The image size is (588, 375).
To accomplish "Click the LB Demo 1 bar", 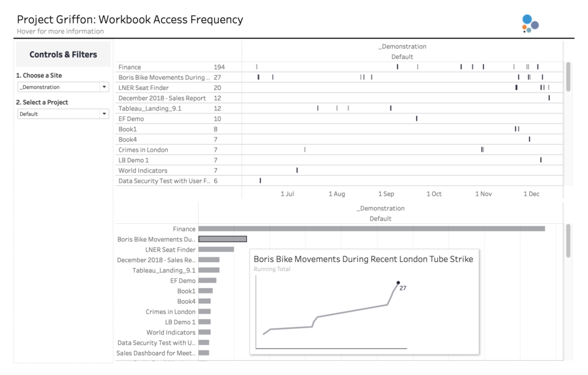I will (205, 322).
